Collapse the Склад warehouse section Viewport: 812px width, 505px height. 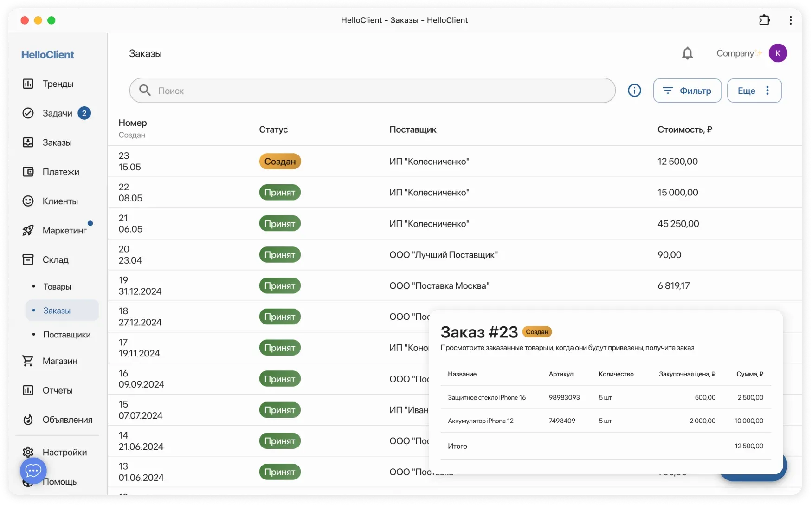[55, 260]
